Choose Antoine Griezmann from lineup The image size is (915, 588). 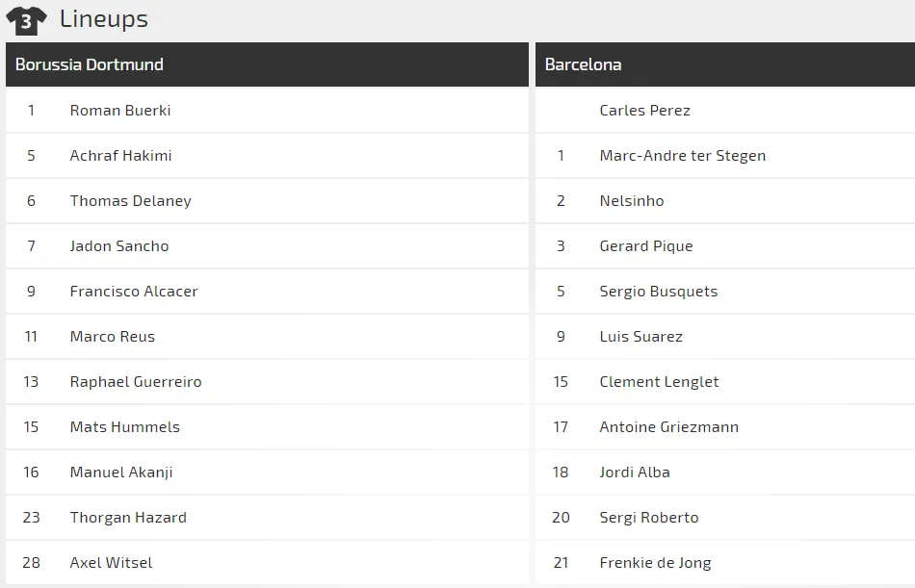point(668,427)
